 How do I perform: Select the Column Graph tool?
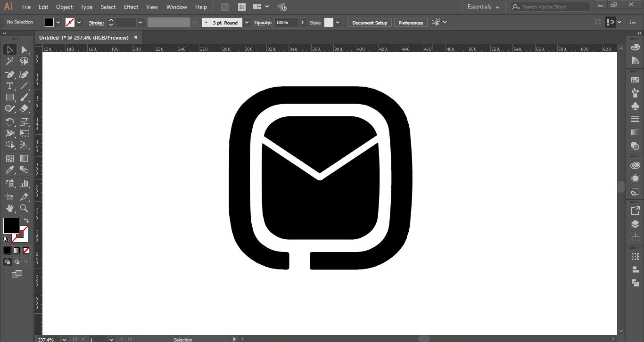[24, 183]
